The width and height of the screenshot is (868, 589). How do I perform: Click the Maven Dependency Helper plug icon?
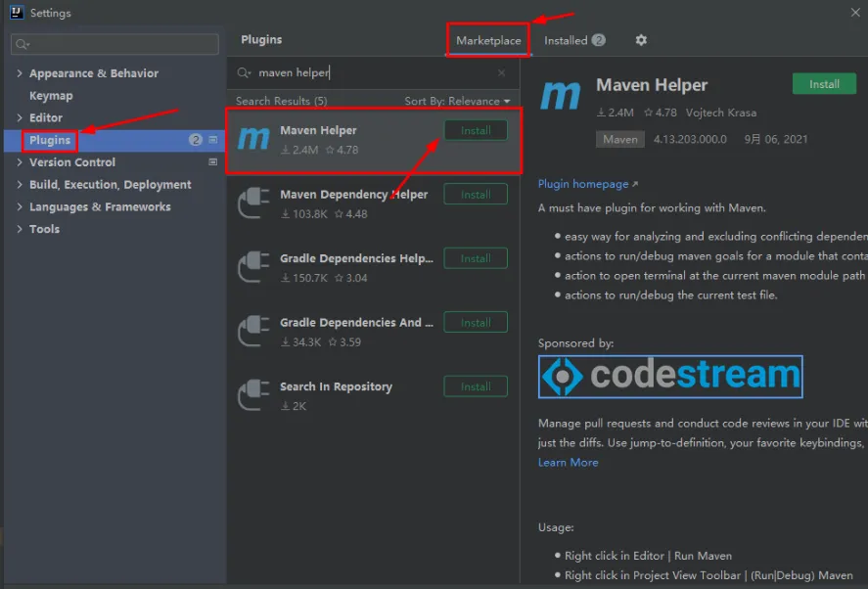[x=253, y=203]
